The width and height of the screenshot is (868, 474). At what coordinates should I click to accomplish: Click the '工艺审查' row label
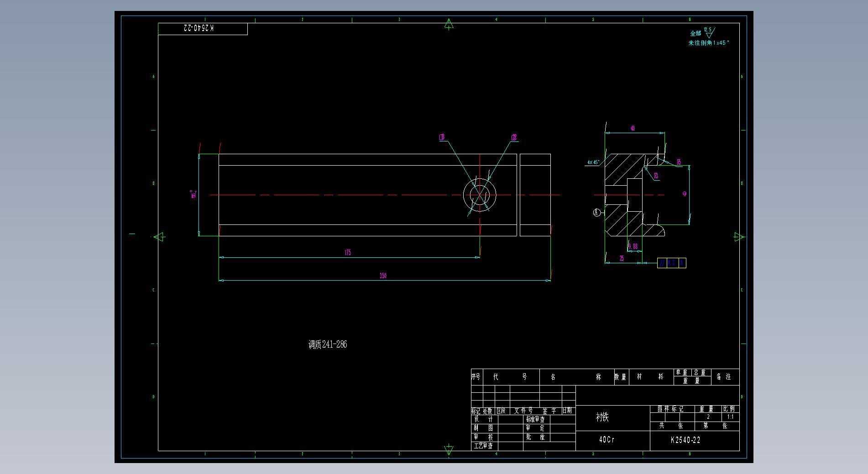point(483,446)
